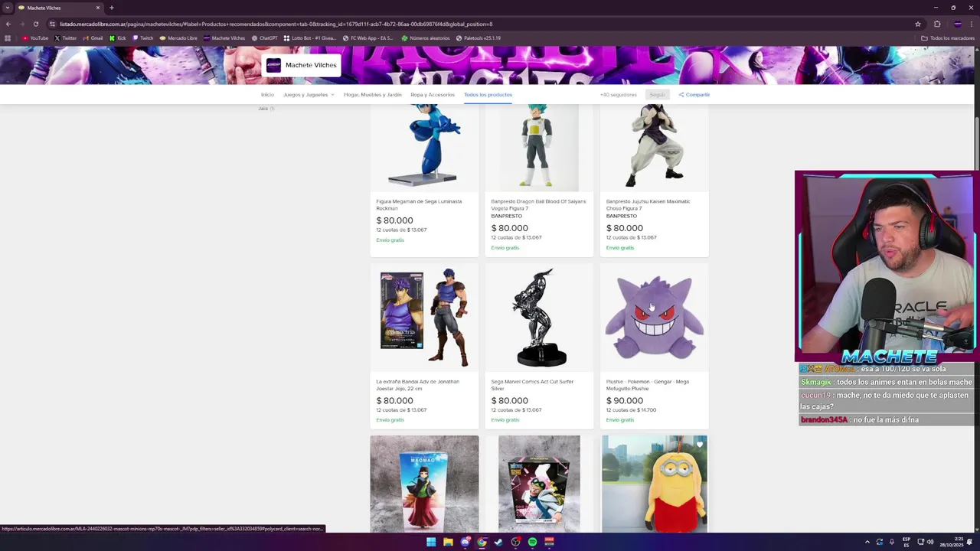Screen dimensions: 980x551
Task: Open Discord from the taskbar
Action: coord(465,542)
